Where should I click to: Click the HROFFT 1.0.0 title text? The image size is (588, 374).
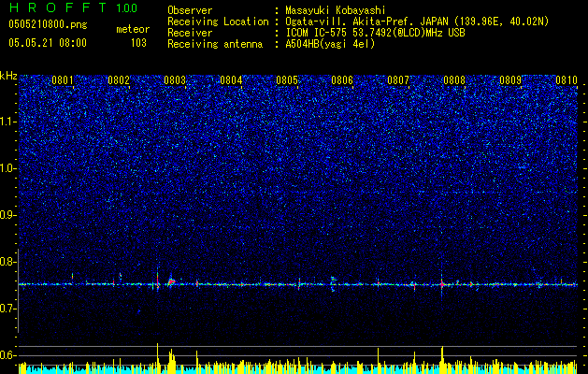tap(73, 7)
